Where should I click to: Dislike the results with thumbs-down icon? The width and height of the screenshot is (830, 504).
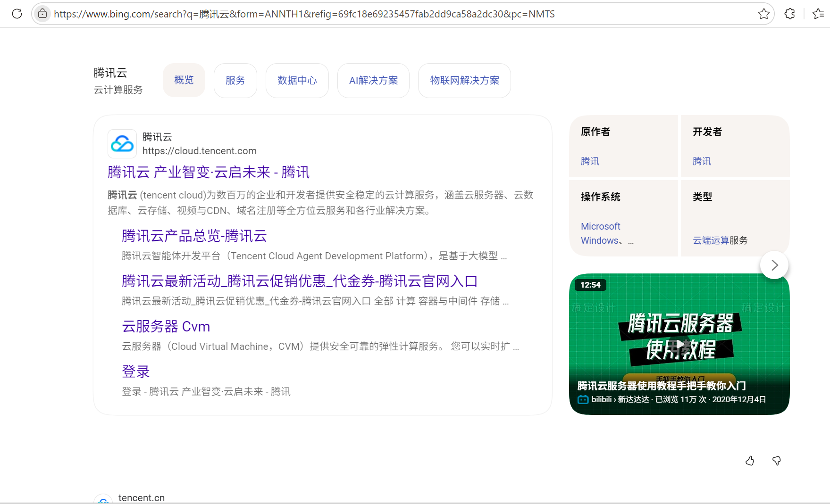[x=776, y=461]
